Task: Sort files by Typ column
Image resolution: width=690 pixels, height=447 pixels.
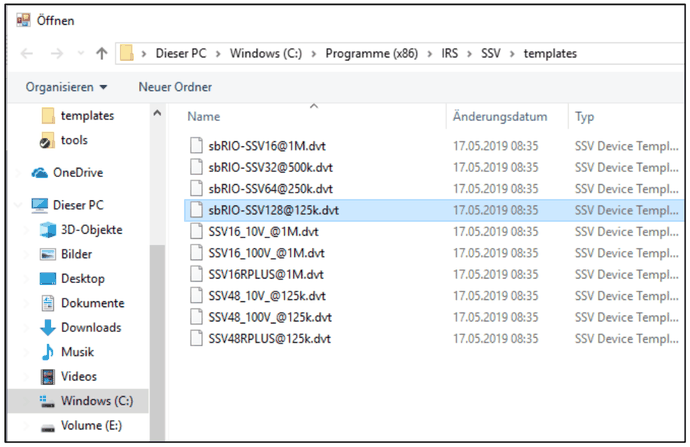Action: [584, 117]
